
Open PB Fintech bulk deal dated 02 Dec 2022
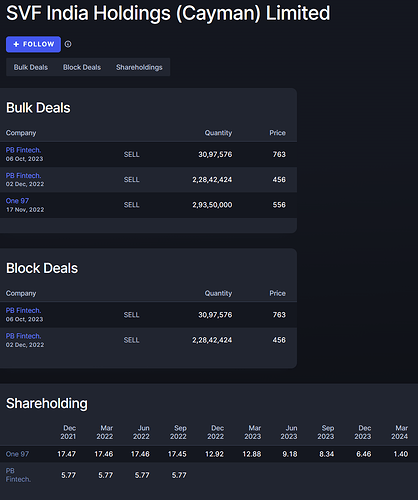[23, 175]
